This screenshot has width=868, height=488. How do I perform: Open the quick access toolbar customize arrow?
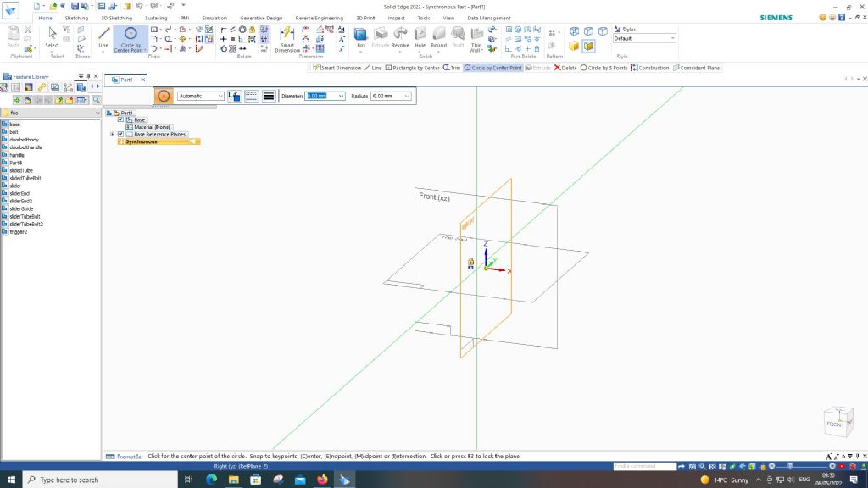coord(183,6)
